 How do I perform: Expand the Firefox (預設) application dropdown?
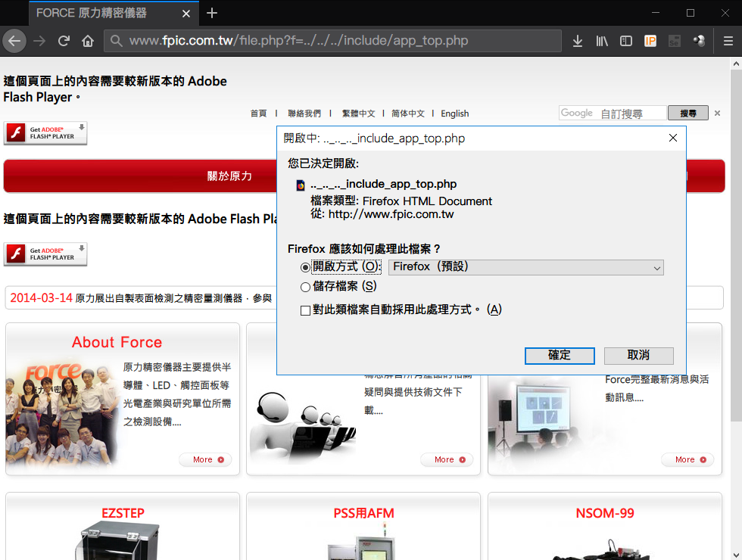pyautogui.click(x=525, y=267)
